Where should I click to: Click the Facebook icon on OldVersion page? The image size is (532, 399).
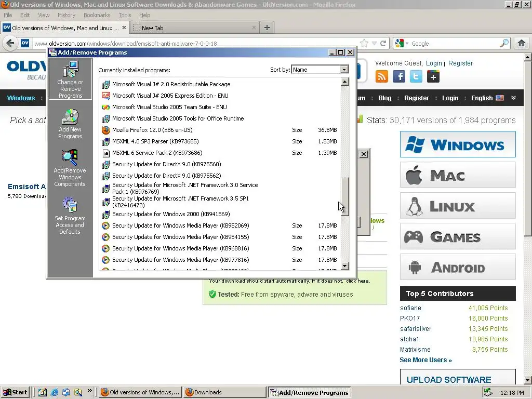399,76
